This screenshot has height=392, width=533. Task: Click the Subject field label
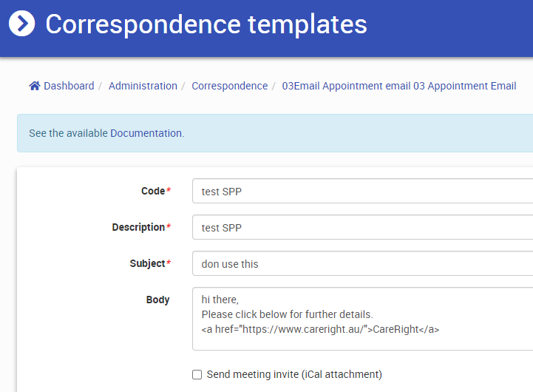(x=147, y=263)
